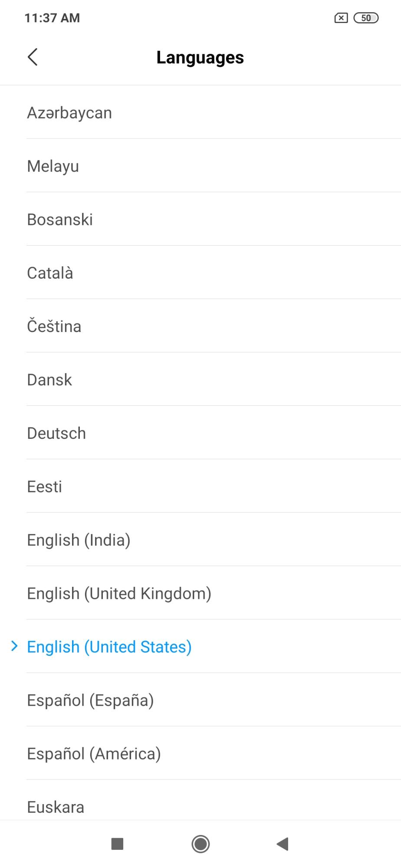401x868 pixels.
Task: Set language to Eesti
Action: (x=44, y=487)
